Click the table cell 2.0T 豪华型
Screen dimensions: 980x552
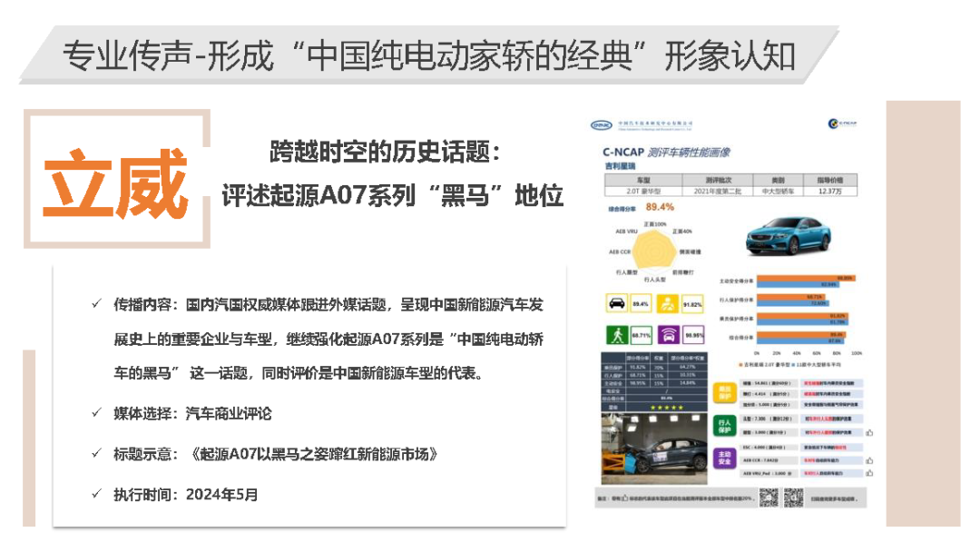coord(643,192)
